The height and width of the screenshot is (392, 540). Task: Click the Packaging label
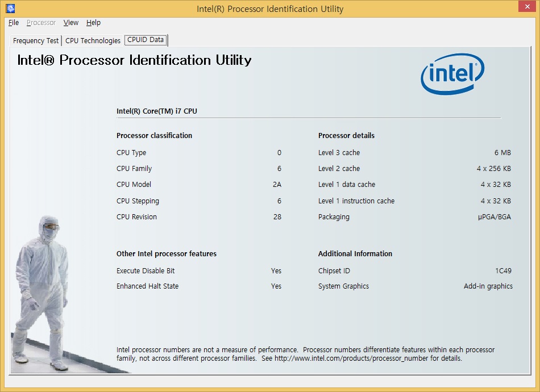[x=334, y=217]
